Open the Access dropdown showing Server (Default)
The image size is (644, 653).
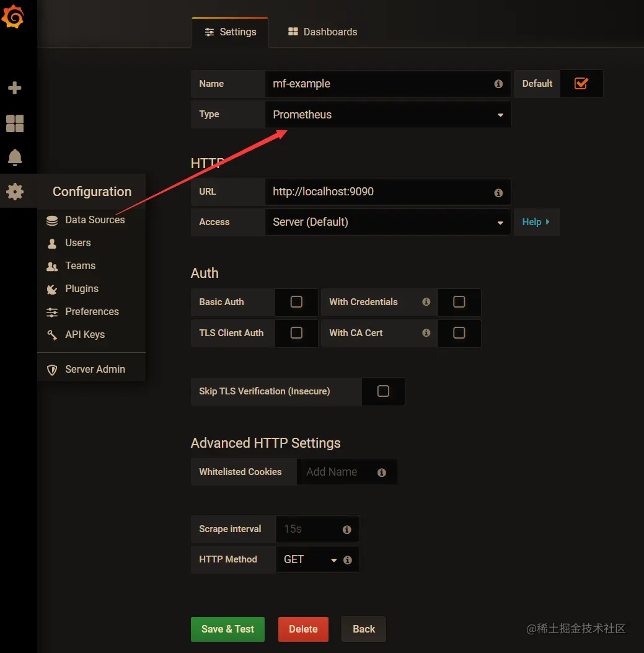tap(388, 222)
